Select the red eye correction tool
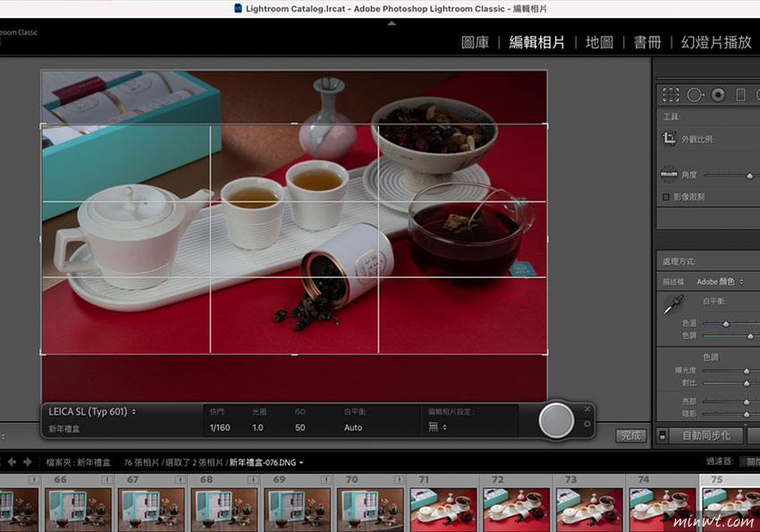Viewport: 760px width, 532px height. click(x=718, y=95)
